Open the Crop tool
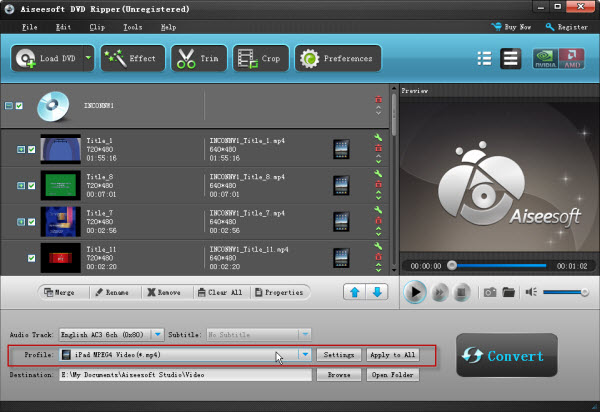 coord(261,58)
